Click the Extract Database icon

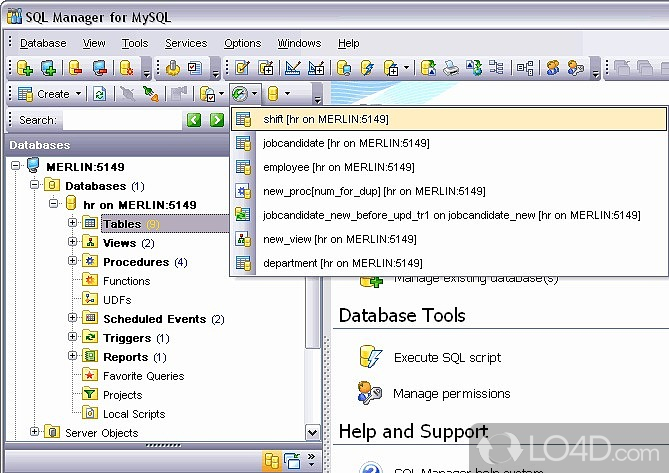[428, 68]
